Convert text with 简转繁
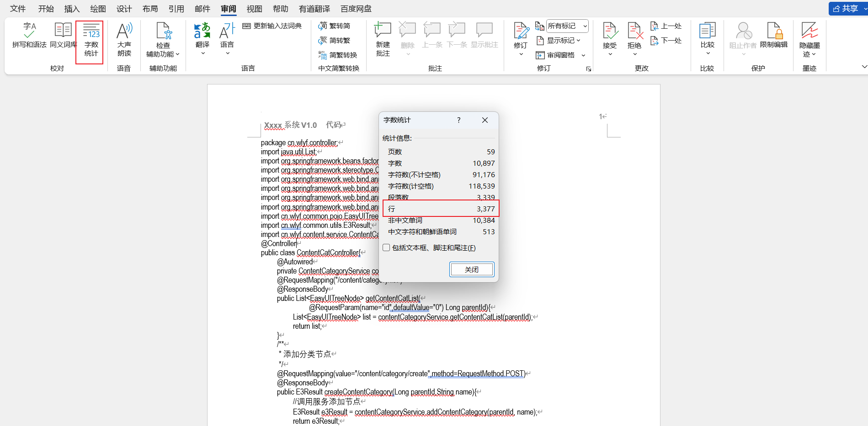The image size is (868, 426). (335, 41)
